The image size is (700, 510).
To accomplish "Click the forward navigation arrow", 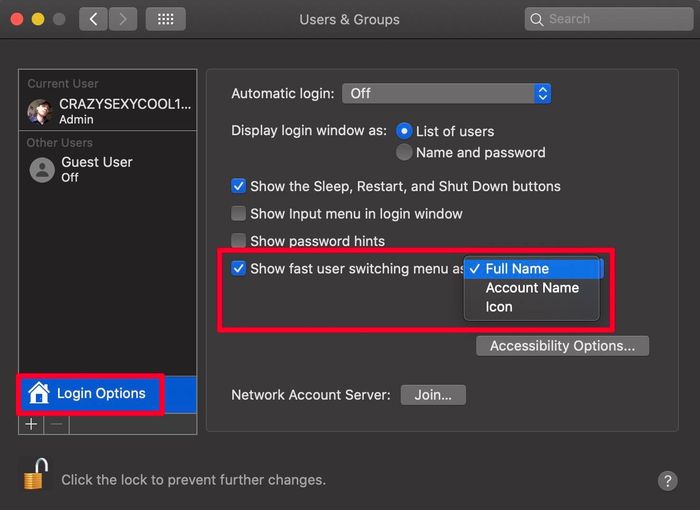I will (123, 19).
